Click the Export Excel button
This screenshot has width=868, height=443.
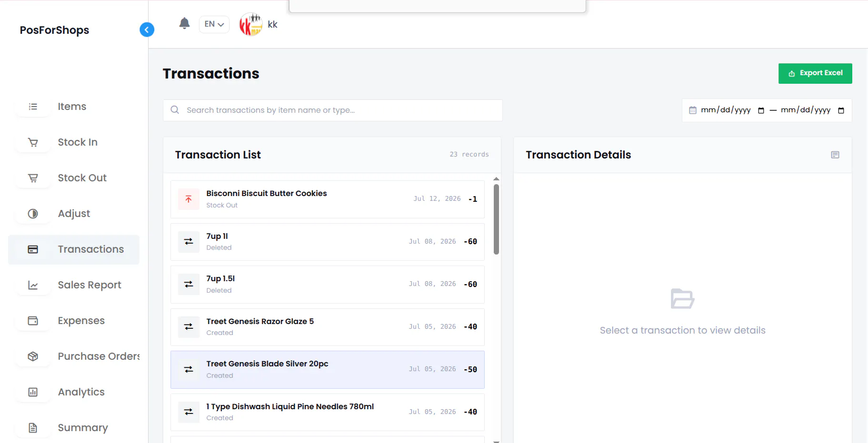pyautogui.click(x=815, y=73)
